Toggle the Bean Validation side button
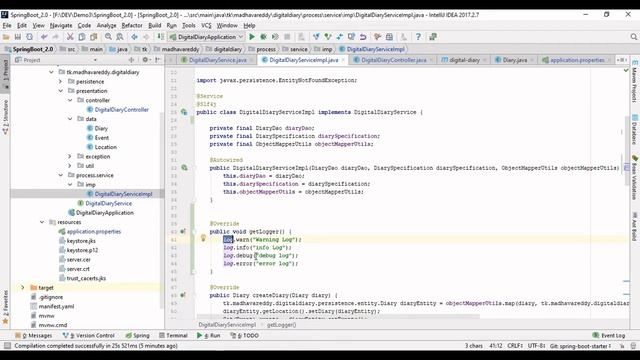Screen dimensions: 640x360 [x=634, y=178]
